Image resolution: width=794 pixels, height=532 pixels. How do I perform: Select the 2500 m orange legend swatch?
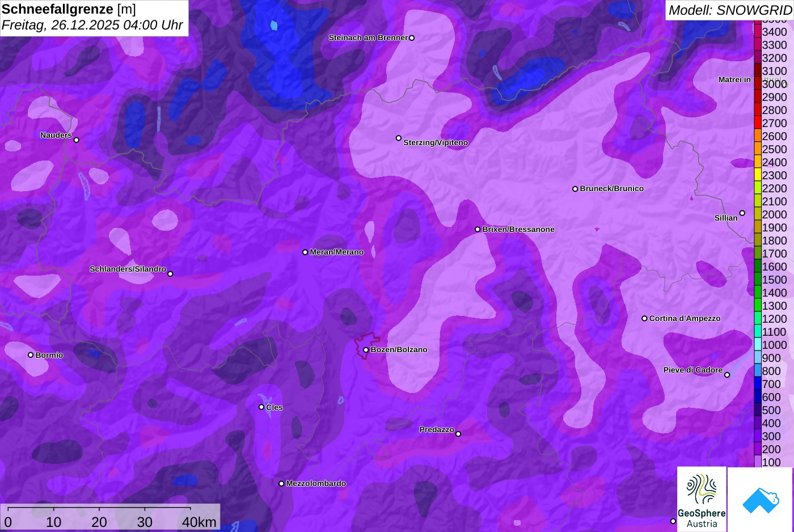(758, 149)
